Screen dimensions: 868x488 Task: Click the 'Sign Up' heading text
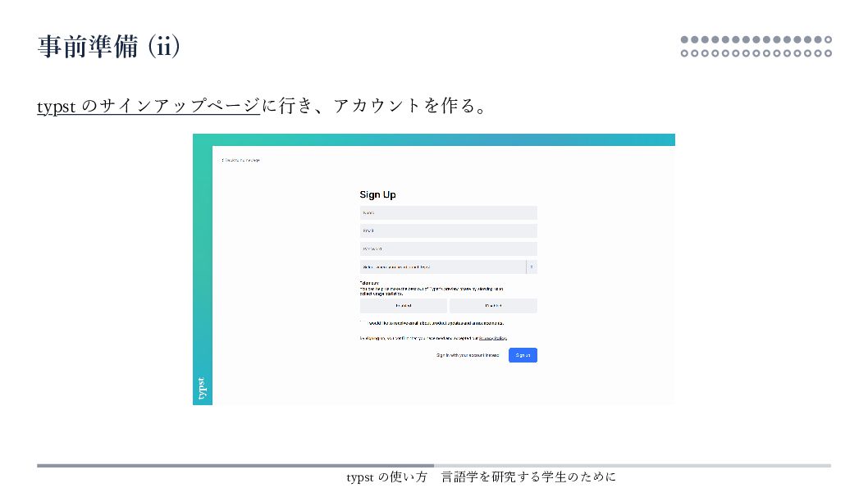tap(377, 194)
